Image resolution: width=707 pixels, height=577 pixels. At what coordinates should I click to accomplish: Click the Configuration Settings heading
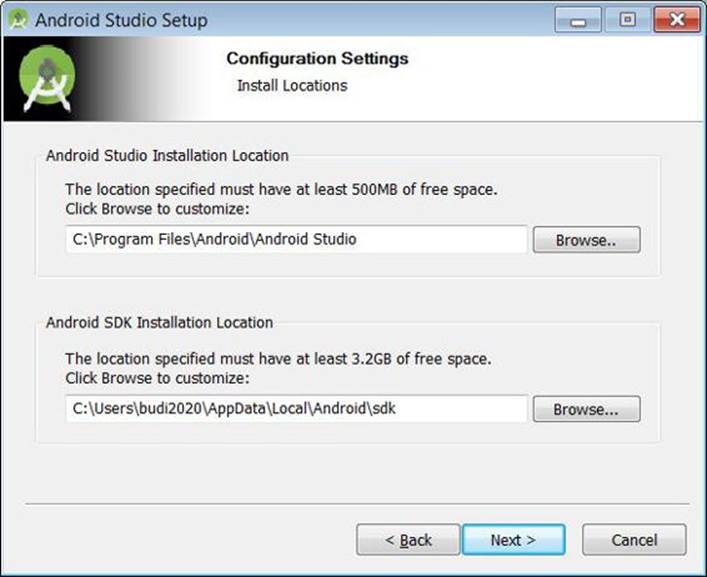point(317,59)
